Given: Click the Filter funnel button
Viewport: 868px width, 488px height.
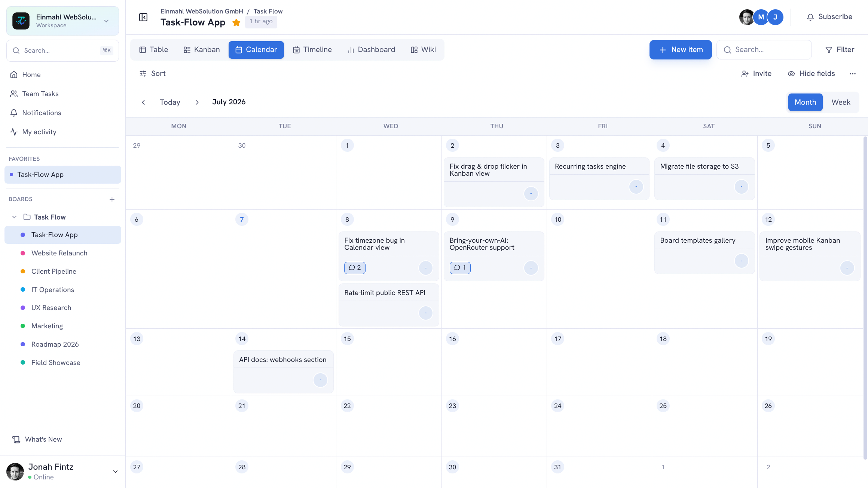Looking at the screenshot, I should tap(840, 50).
